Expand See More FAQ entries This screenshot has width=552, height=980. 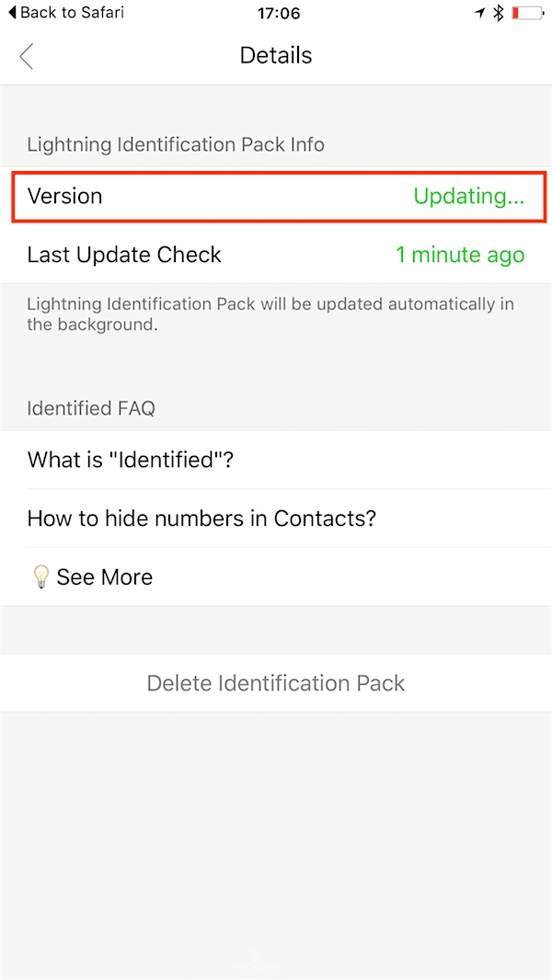[x=104, y=577]
